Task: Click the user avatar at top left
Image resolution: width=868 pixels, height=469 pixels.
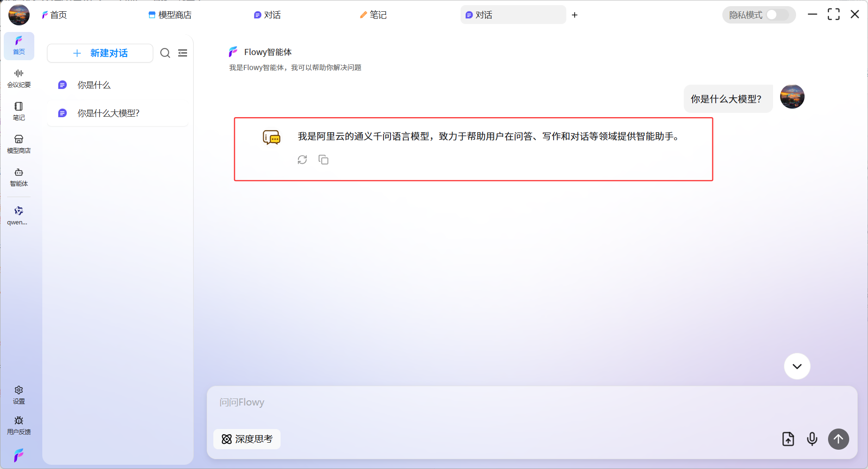Action: coord(19,15)
